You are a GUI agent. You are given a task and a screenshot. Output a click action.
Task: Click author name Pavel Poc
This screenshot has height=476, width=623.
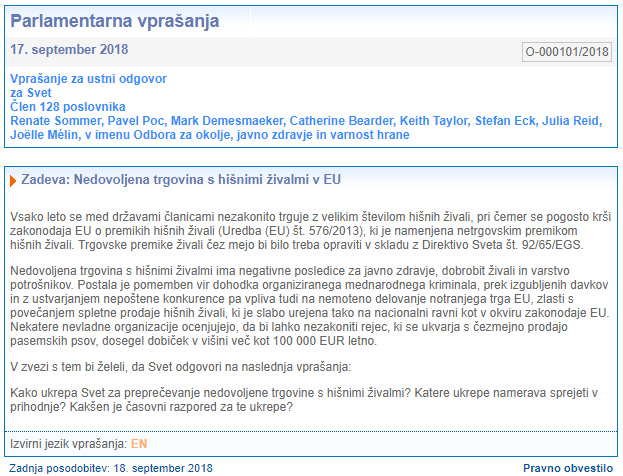[136, 121]
